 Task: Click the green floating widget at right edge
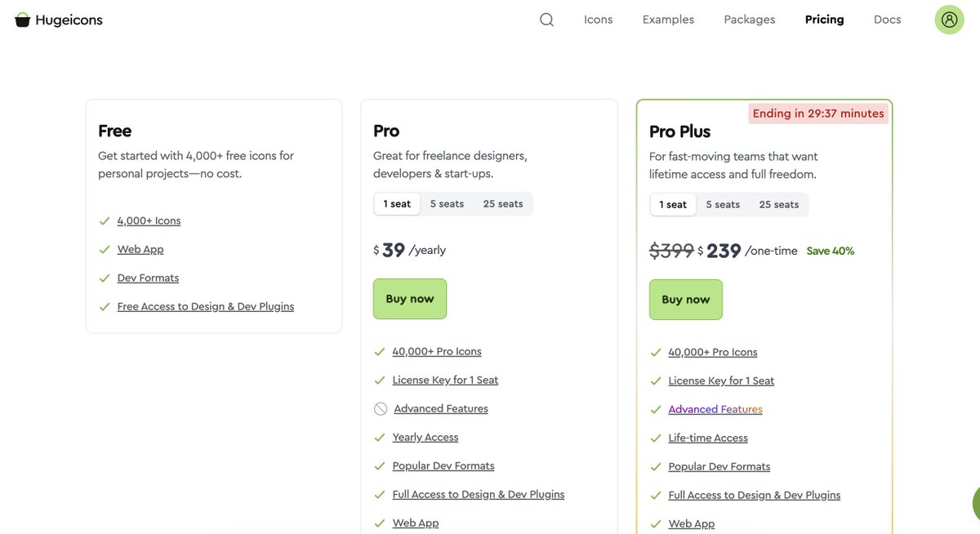[976, 502]
